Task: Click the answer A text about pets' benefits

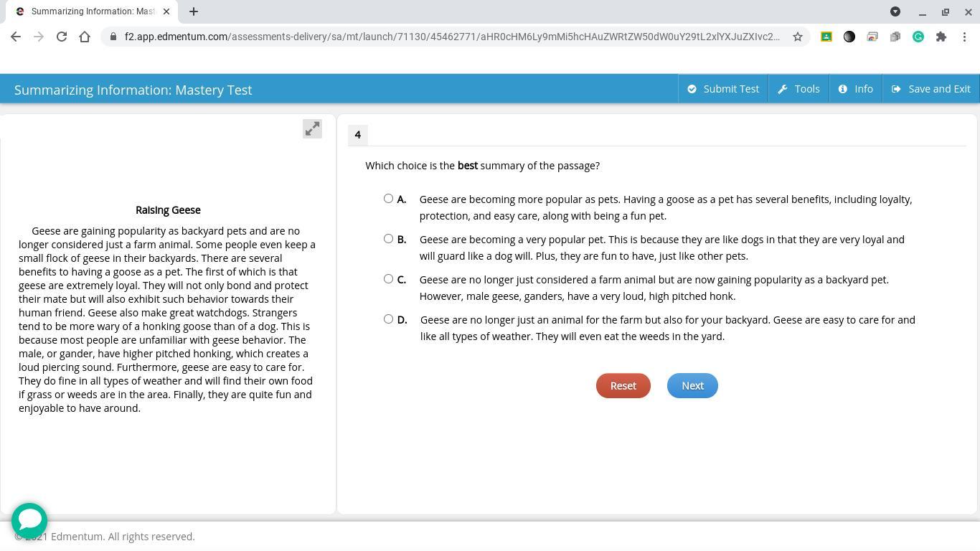Action: tap(666, 207)
